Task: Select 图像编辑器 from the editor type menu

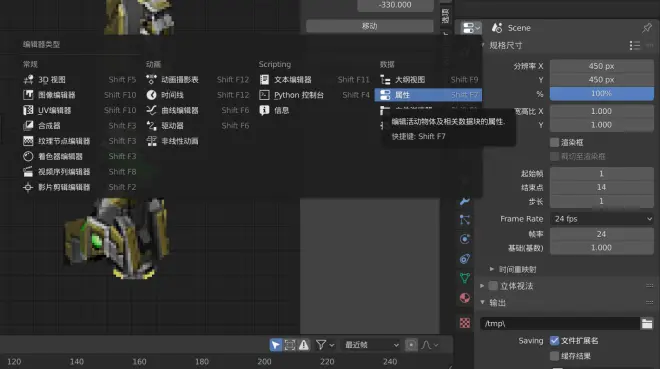Action: point(80,95)
